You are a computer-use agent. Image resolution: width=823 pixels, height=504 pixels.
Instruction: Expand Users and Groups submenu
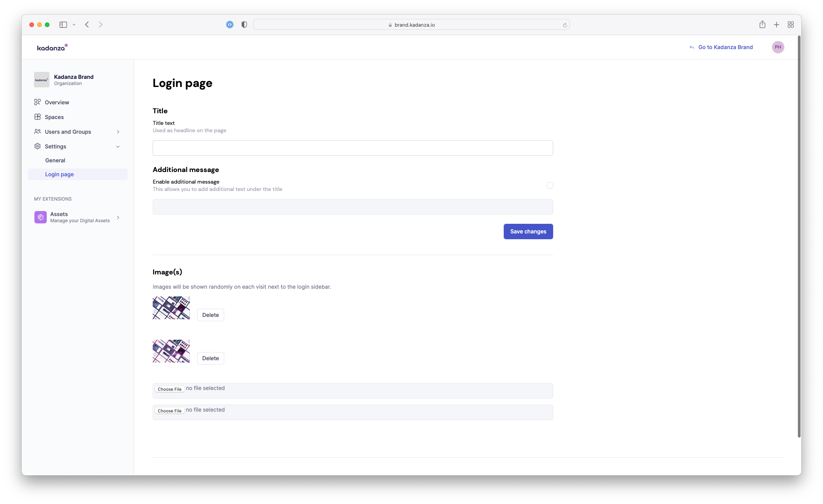pos(118,132)
